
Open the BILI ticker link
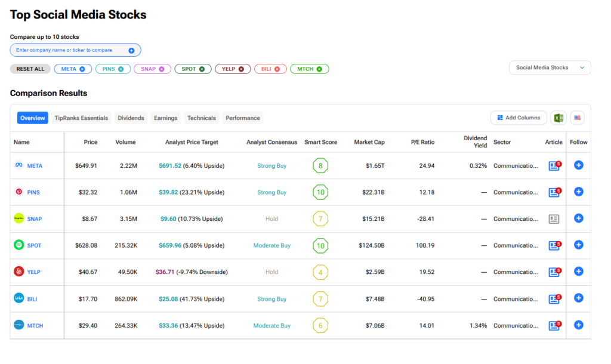pos(32,299)
